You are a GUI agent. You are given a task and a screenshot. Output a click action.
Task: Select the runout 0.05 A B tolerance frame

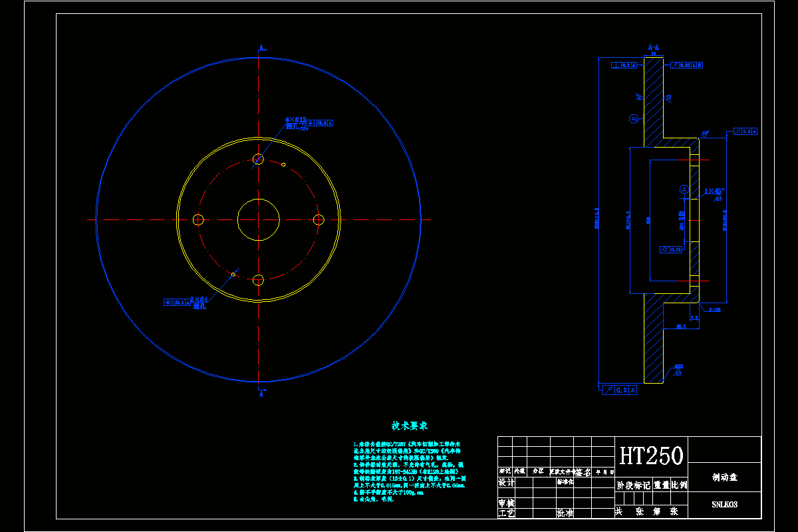pyautogui.click(x=687, y=65)
